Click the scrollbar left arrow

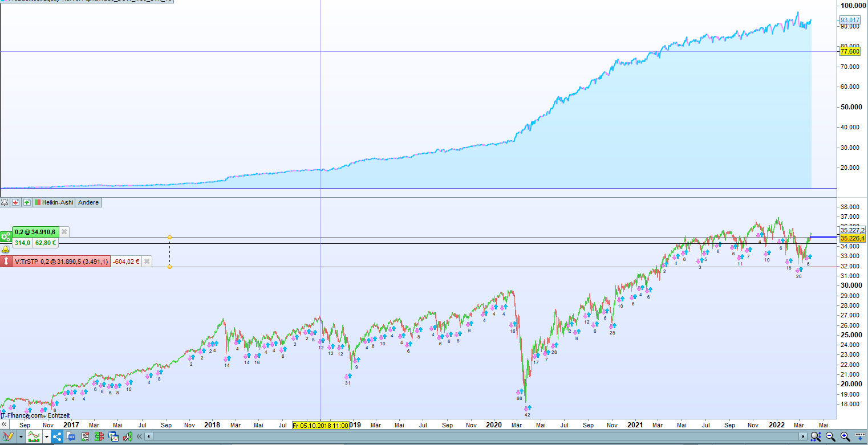click(x=149, y=437)
